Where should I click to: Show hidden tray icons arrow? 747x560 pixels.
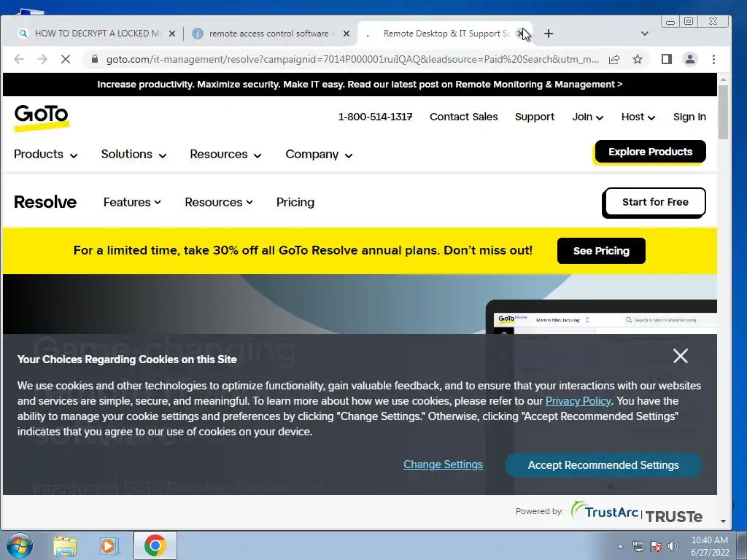620,546
